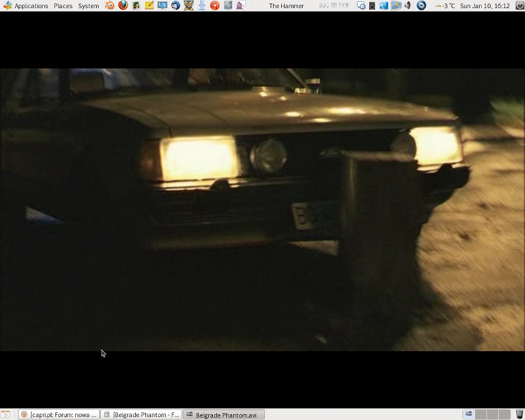This screenshot has height=420, width=525.
Task: Open the Applications menu
Action: coord(26,6)
